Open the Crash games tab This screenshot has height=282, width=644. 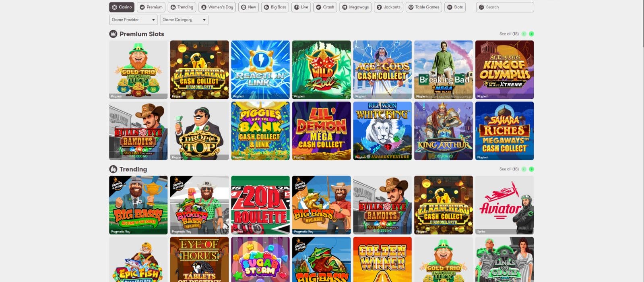pyautogui.click(x=325, y=7)
